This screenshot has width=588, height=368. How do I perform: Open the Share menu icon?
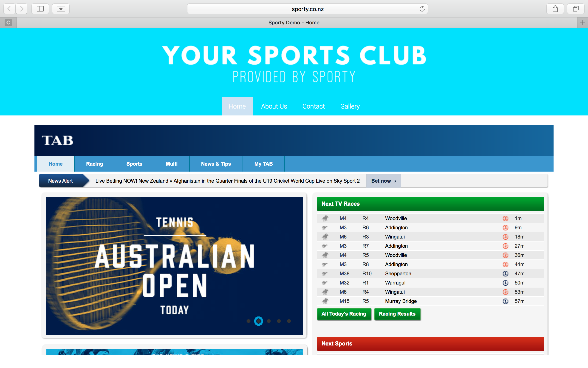(x=555, y=9)
